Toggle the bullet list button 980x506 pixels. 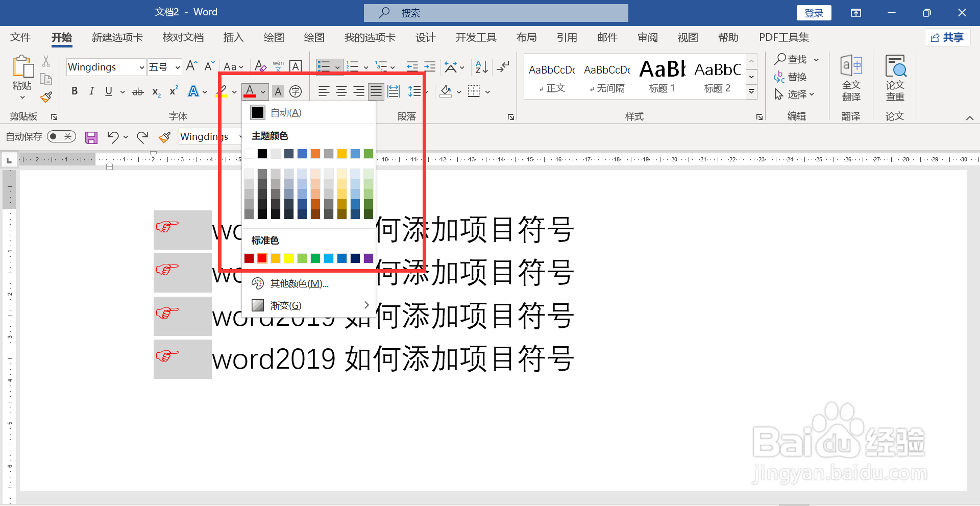(x=324, y=66)
